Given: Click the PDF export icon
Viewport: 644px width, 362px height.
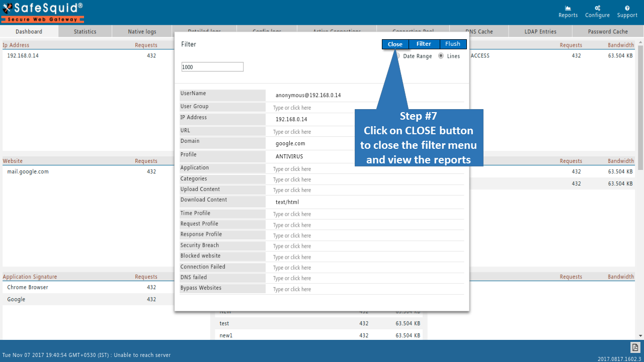Looking at the screenshot, I should tap(635, 347).
